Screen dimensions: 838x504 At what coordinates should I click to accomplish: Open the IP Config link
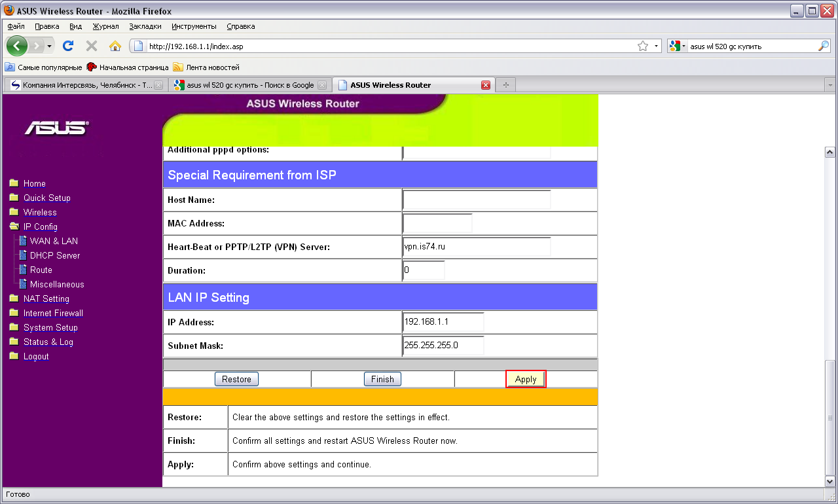(41, 227)
